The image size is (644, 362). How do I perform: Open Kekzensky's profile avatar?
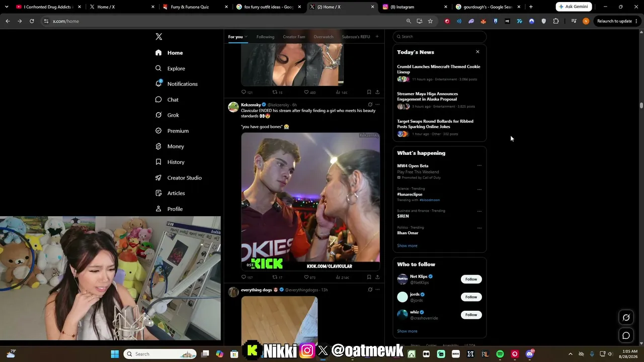(x=233, y=107)
